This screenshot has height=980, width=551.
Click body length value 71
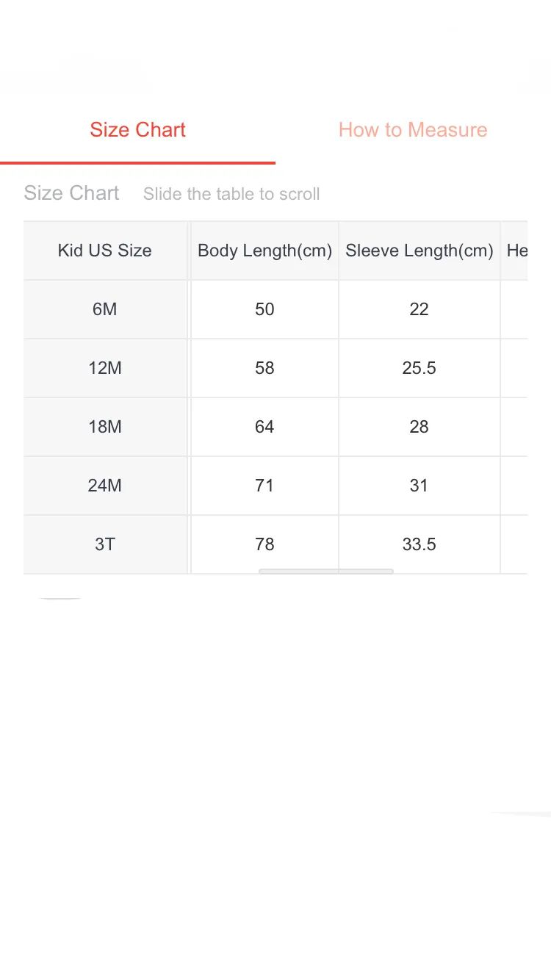point(264,486)
